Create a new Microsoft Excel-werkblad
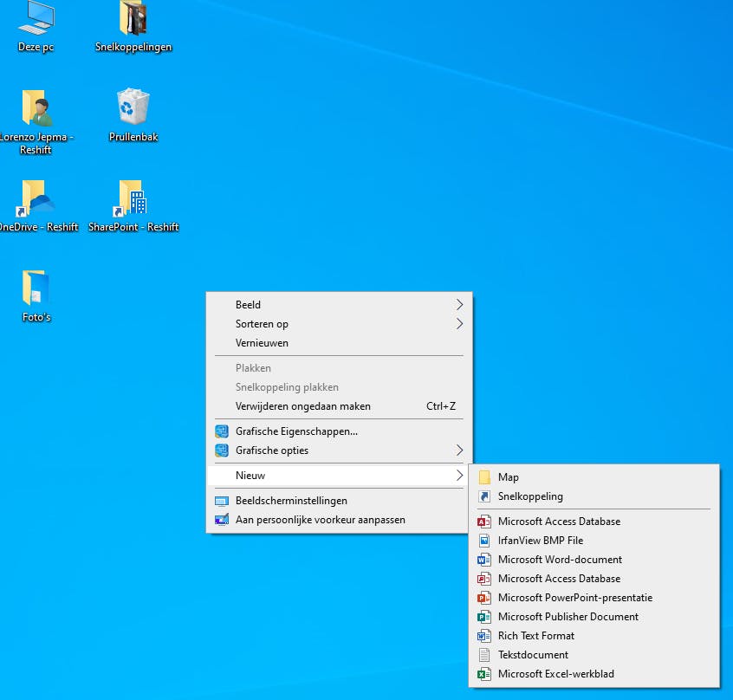Viewport: 733px width, 700px height. click(556, 674)
